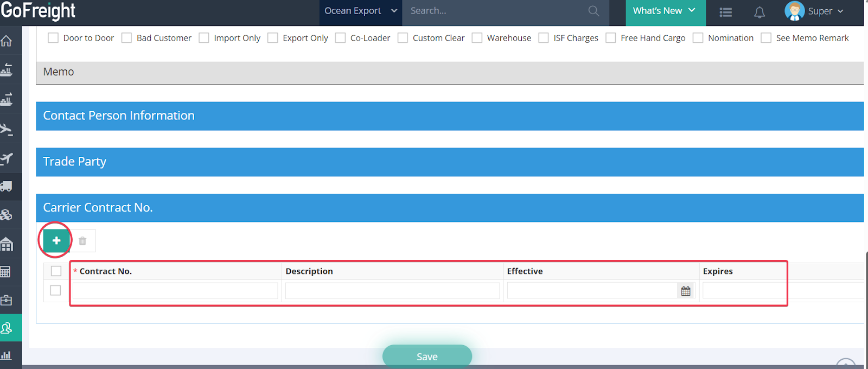Click into the Contract No. input field
The height and width of the screenshot is (369, 868).
pyautogui.click(x=175, y=291)
